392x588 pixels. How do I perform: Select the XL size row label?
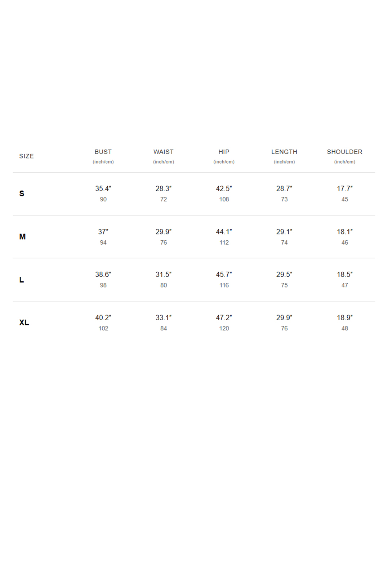tap(24, 322)
